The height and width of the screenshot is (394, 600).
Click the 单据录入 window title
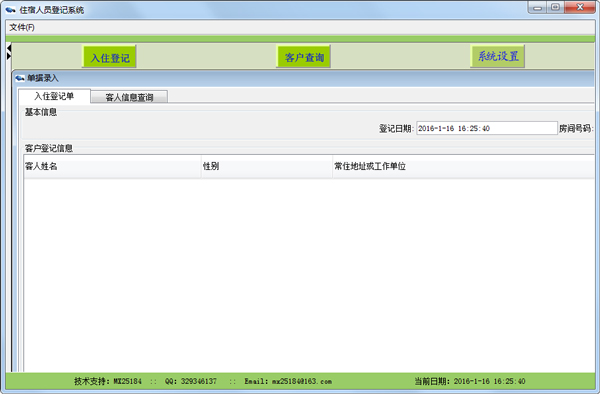point(42,78)
